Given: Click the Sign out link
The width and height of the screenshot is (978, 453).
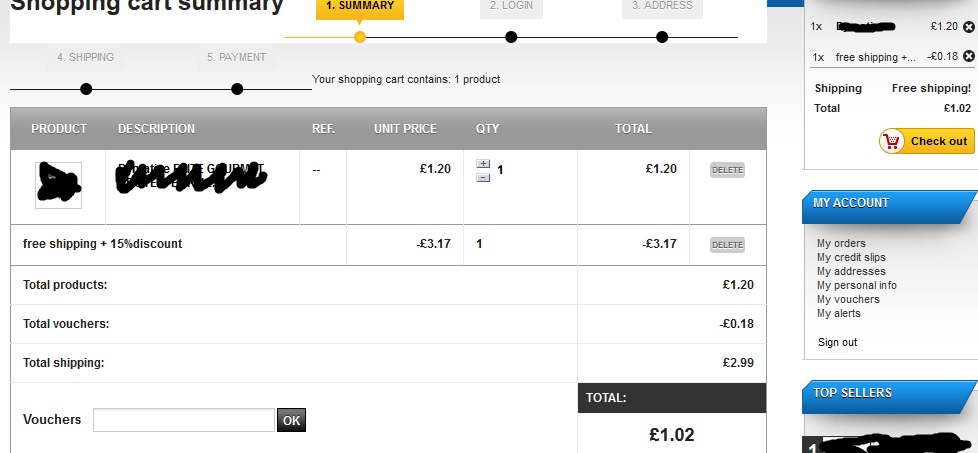Looking at the screenshot, I should click(x=837, y=342).
